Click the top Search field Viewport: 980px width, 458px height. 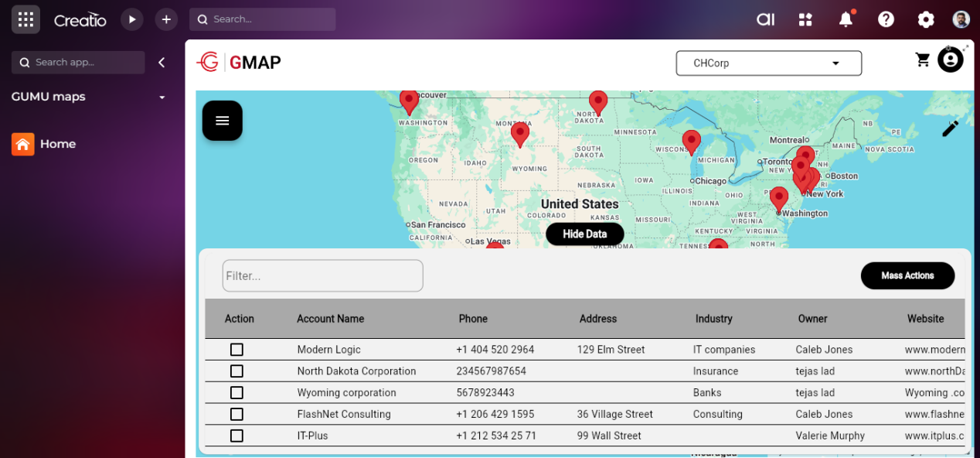(263, 19)
